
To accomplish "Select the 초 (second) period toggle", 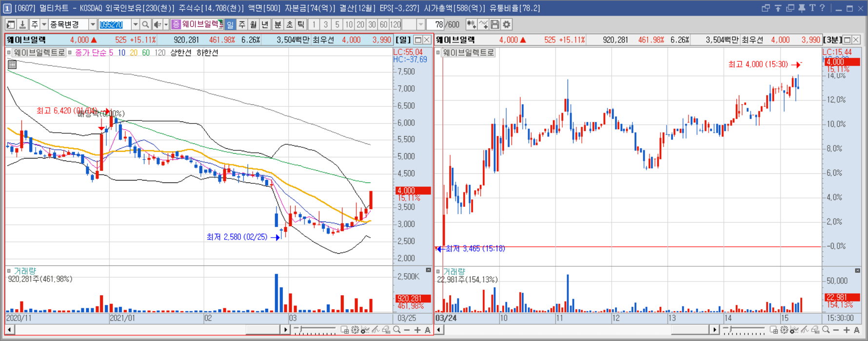I will [x=289, y=24].
